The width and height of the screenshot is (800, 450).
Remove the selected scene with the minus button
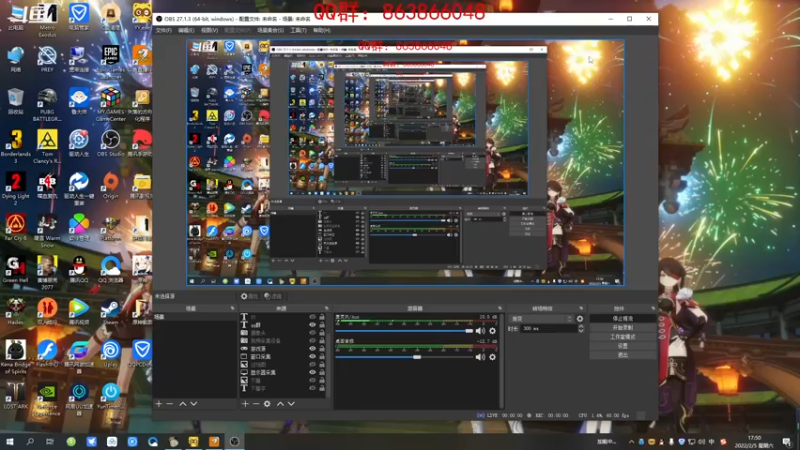(169, 404)
